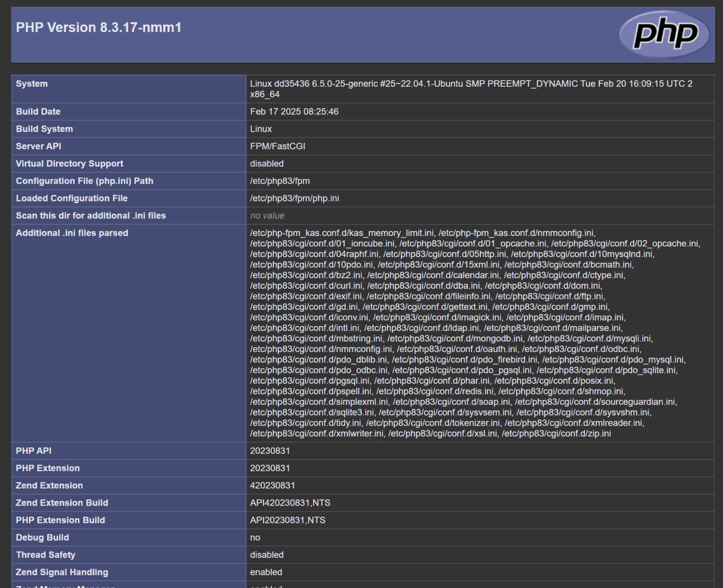Image resolution: width=723 pixels, height=588 pixels.
Task: Select the Zend Signal Handling enabled value
Action: point(266,572)
